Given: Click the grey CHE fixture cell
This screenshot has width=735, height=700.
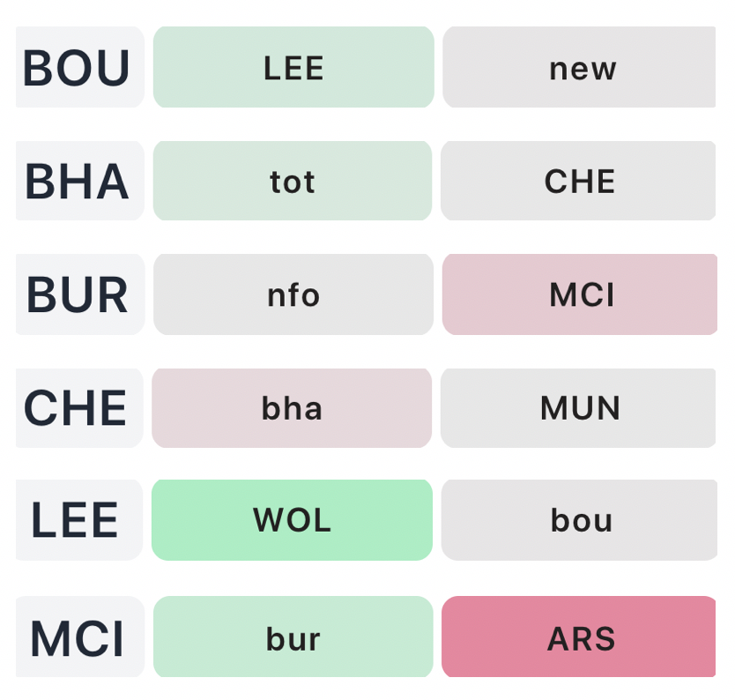Looking at the screenshot, I should (578, 182).
